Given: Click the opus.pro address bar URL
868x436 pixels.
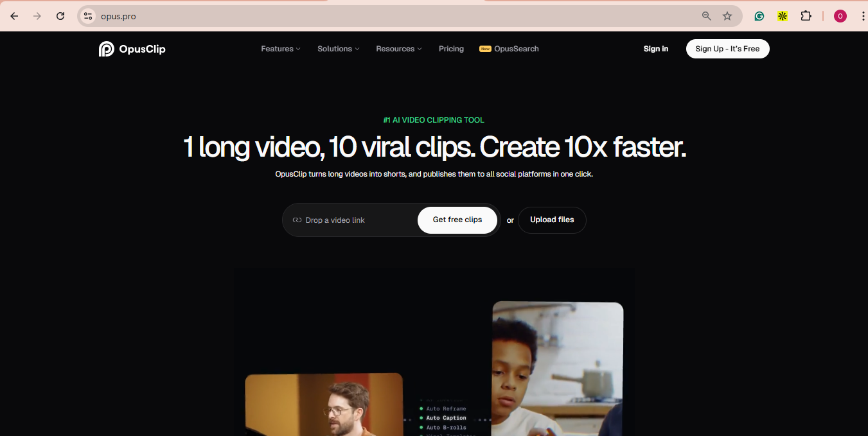Looking at the screenshot, I should [118, 16].
